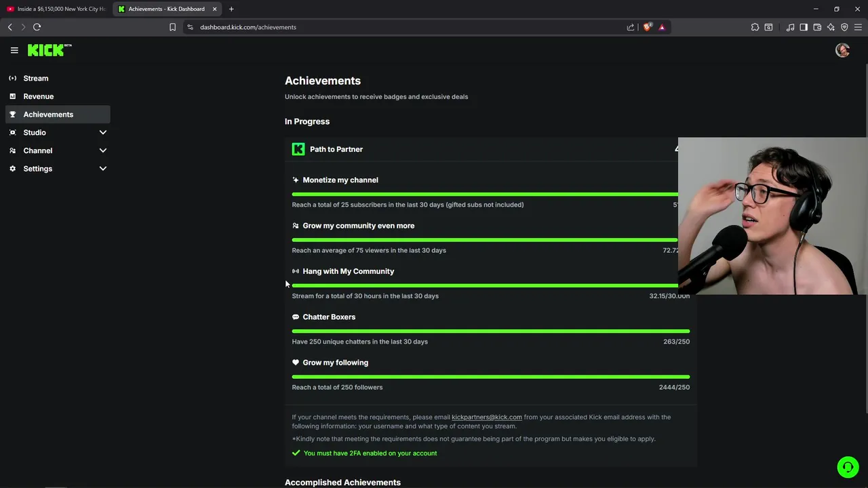
Task: Click the Brave Rewards triangle icon
Action: [662, 27]
